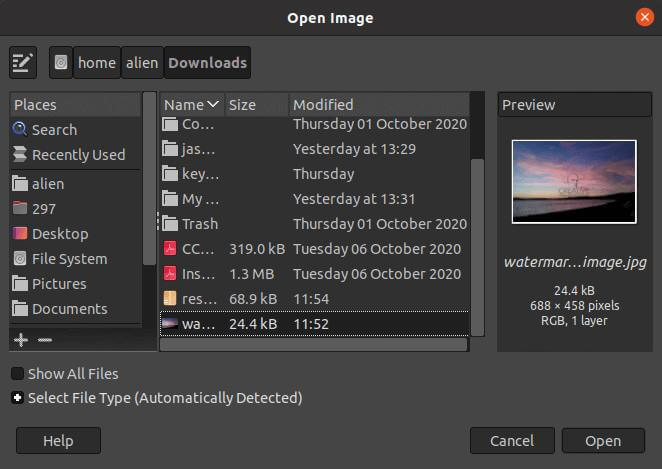Click the sunset preview thumbnail
This screenshot has width=662, height=469.
coord(574,182)
